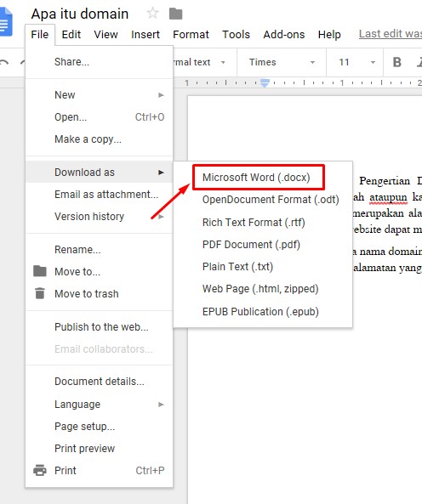Viewport: 422px width, 504px height.
Task: Select Download as in the File menu
Action: pyautogui.click(x=99, y=173)
